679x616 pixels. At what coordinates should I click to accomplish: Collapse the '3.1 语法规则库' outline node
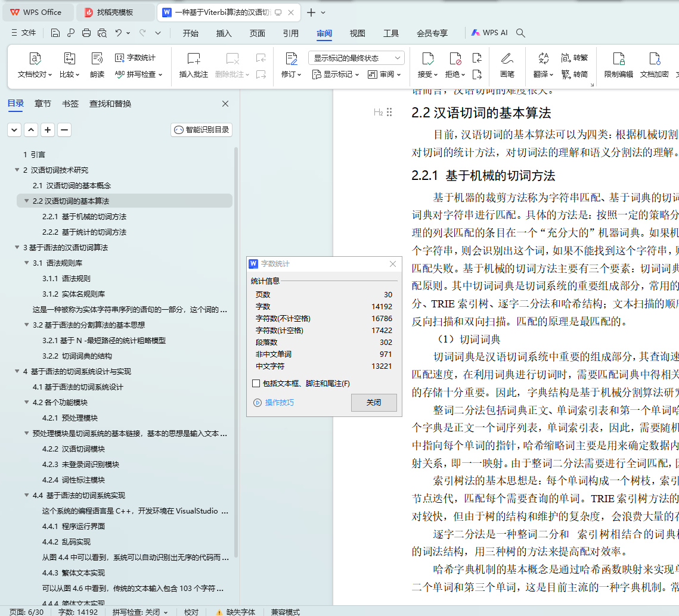click(x=26, y=263)
